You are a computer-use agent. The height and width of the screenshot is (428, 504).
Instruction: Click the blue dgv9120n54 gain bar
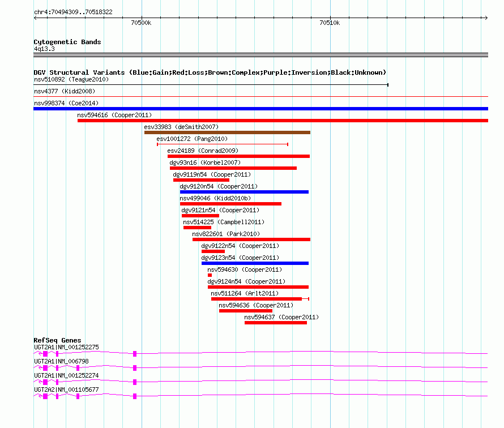pyautogui.click(x=244, y=192)
